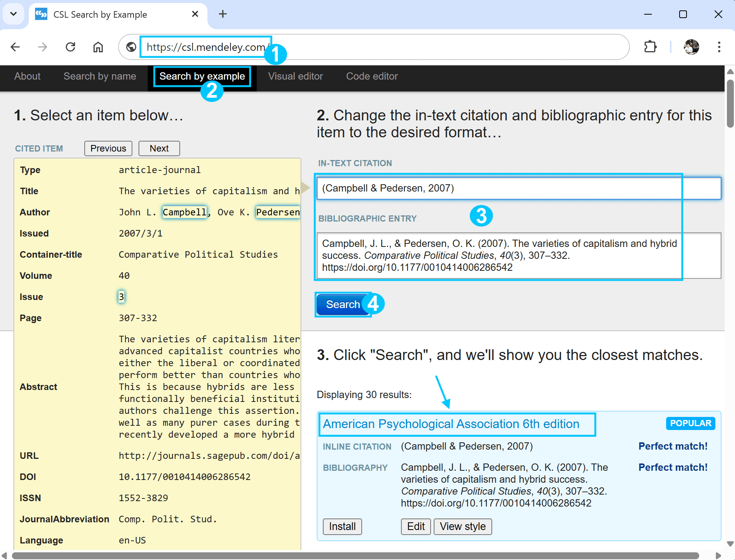Close the CSL Search by Example tab
This screenshot has height=560, width=735.
195,14
